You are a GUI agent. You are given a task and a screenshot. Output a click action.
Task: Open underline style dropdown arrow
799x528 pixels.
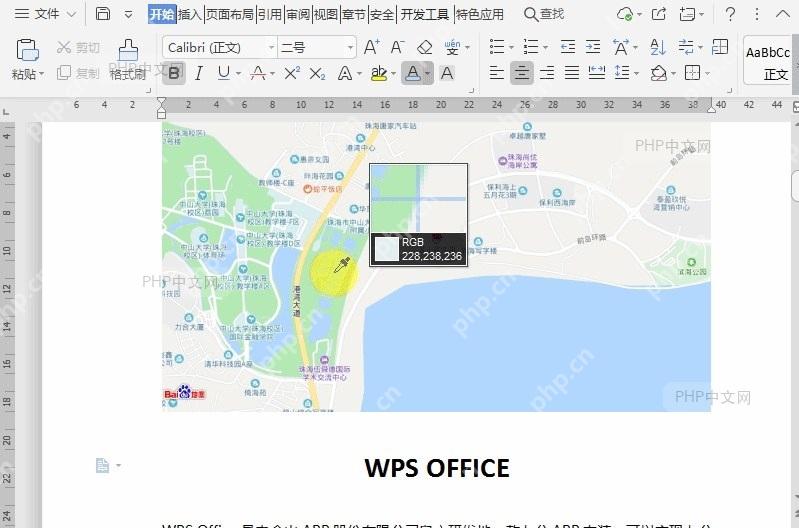[x=238, y=74]
